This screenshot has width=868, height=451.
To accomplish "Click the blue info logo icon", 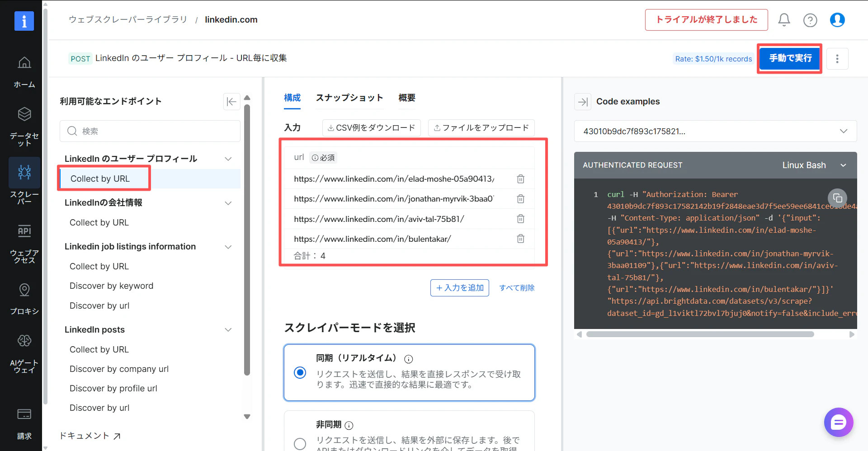I will pyautogui.click(x=24, y=21).
